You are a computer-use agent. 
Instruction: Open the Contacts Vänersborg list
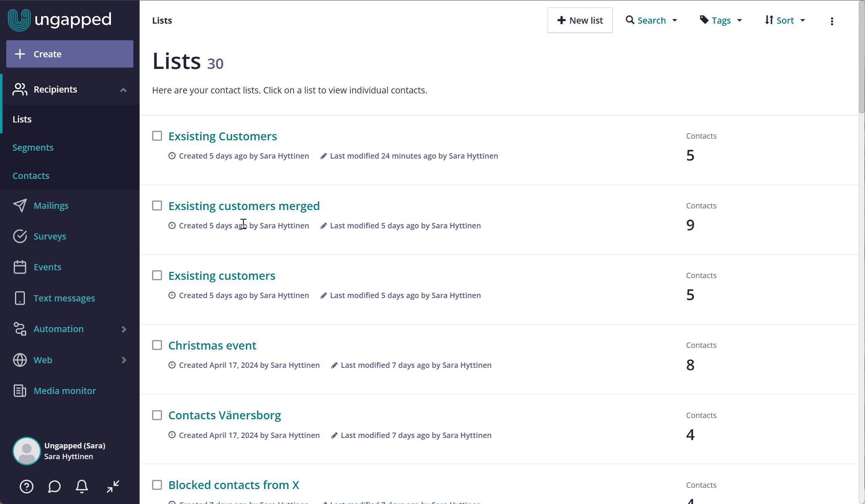point(225,415)
